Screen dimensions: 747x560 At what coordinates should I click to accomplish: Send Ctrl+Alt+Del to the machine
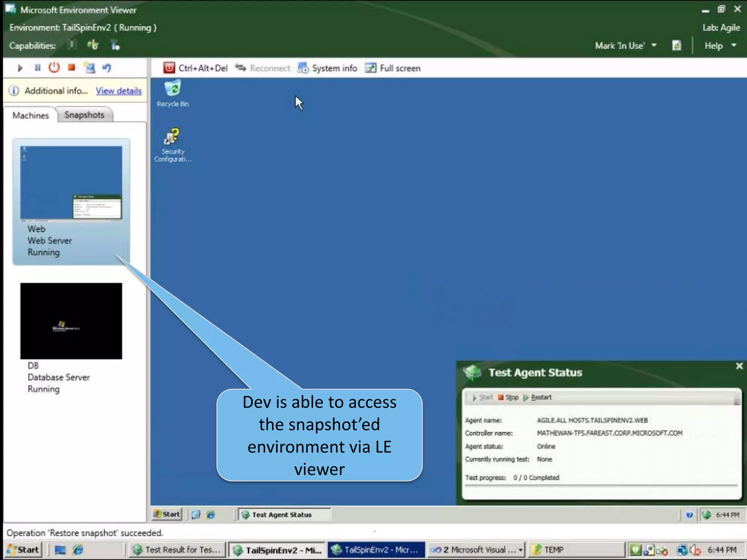(x=196, y=68)
